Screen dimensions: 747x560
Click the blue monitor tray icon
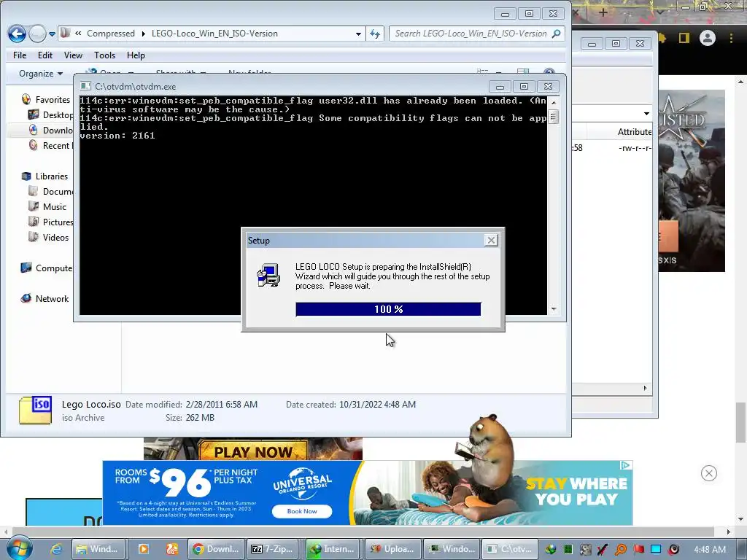point(656,549)
